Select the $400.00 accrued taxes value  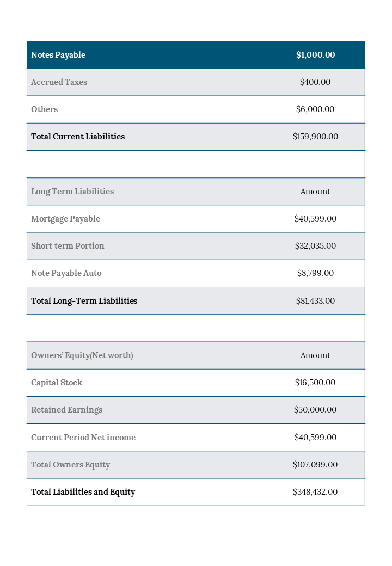point(315,82)
